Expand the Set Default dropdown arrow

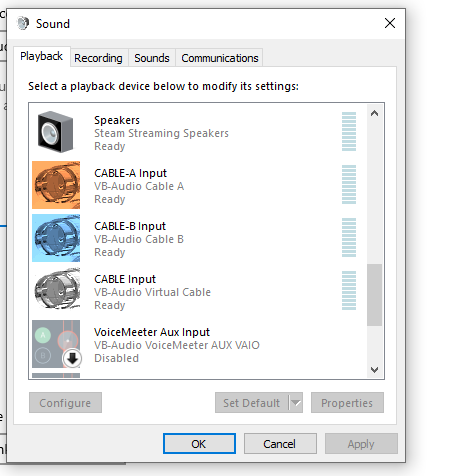coord(296,403)
